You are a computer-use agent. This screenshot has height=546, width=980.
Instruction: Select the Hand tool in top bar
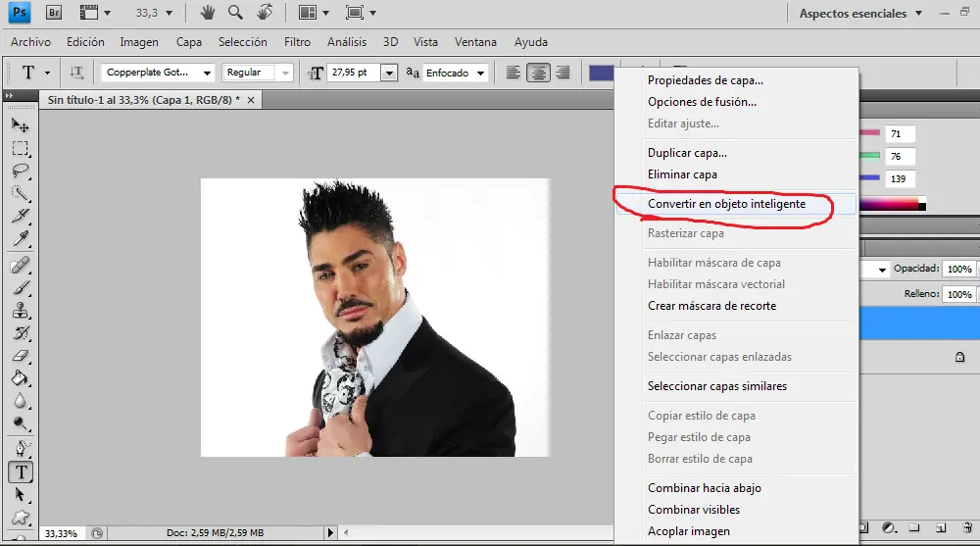point(207,13)
